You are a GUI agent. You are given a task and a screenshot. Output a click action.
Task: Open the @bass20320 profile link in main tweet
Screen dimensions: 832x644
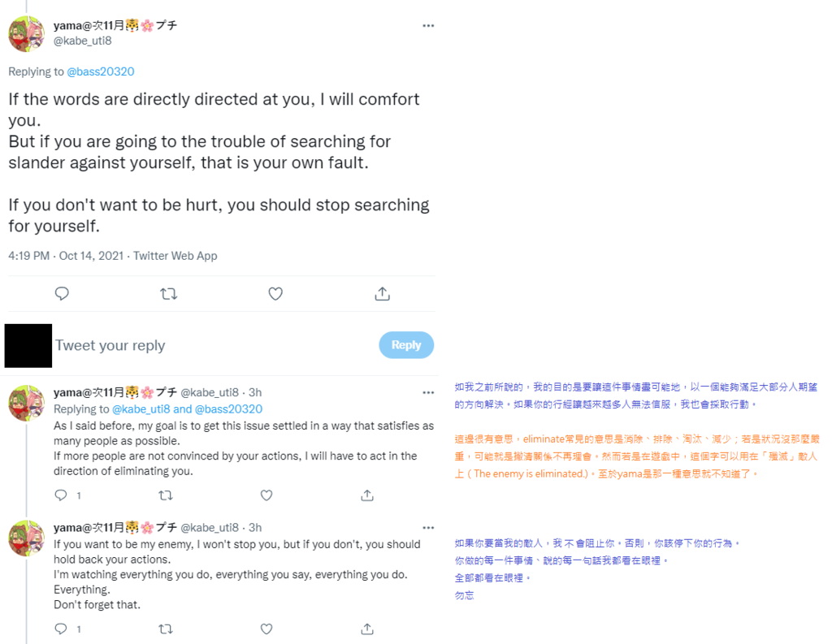100,71
